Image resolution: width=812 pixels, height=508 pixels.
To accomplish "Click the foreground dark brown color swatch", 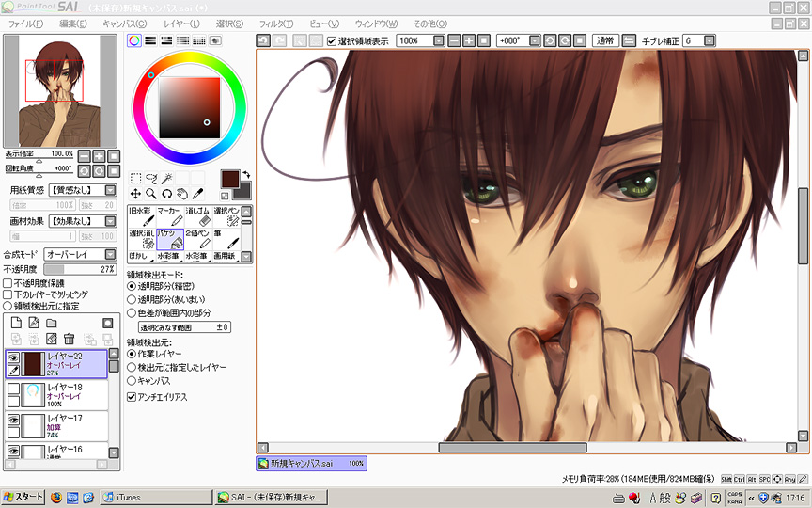I will (230, 180).
